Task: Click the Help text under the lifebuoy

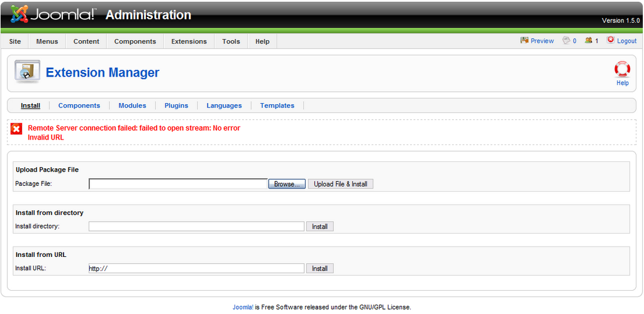Action: [x=622, y=83]
